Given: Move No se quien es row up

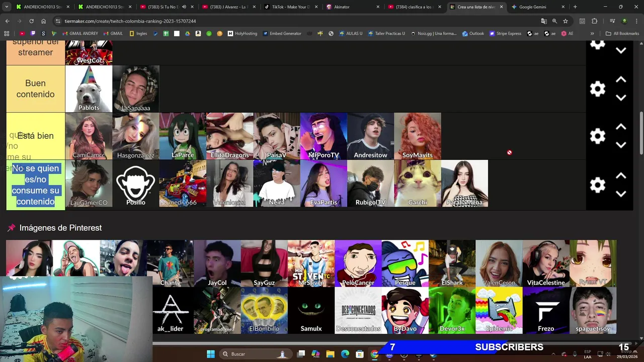Looking at the screenshot, I should (x=621, y=175).
